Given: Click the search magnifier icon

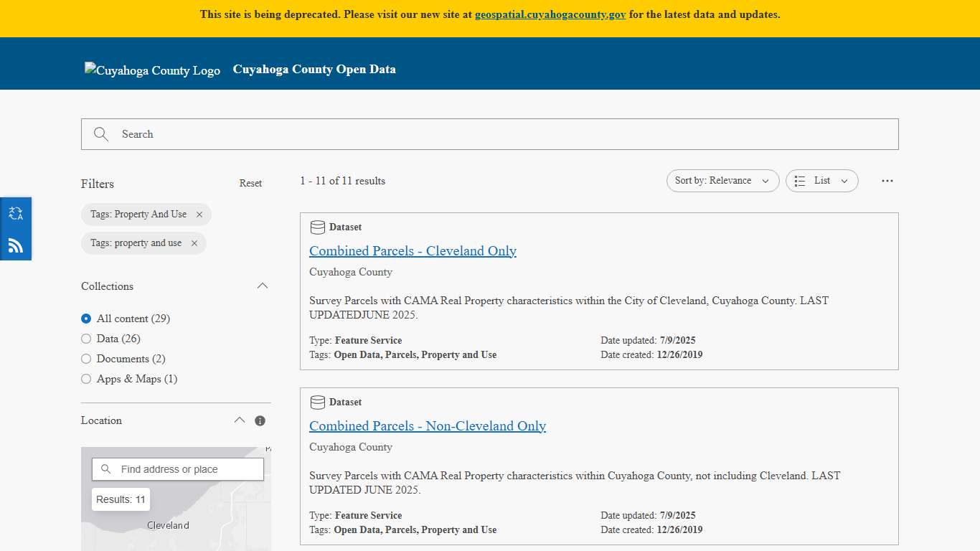Looking at the screenshot, I should click(100, 134).
